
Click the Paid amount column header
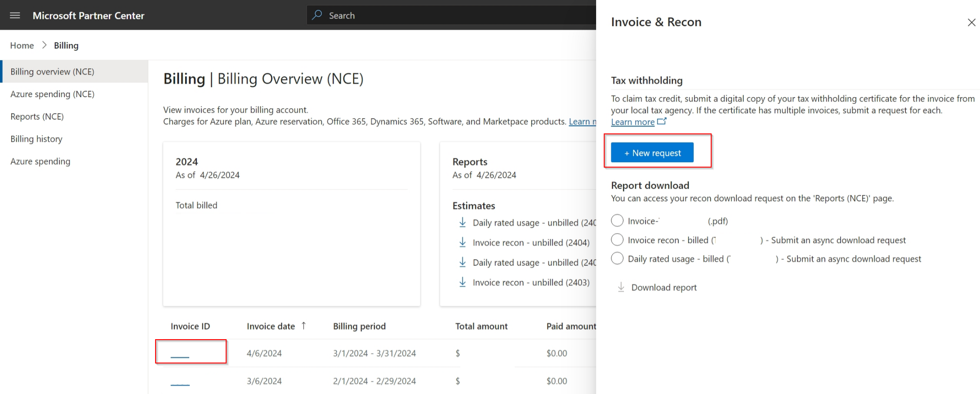[571, 326]
